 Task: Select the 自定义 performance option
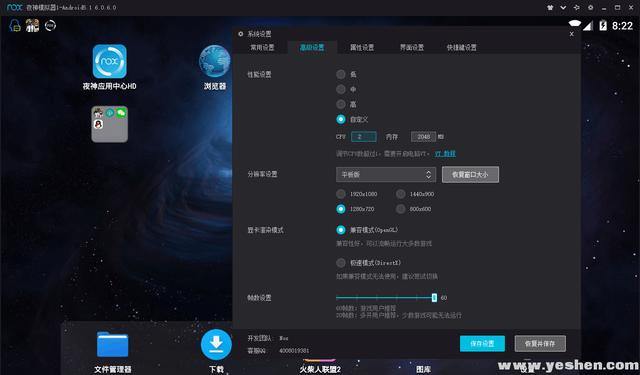click(341, 119)
